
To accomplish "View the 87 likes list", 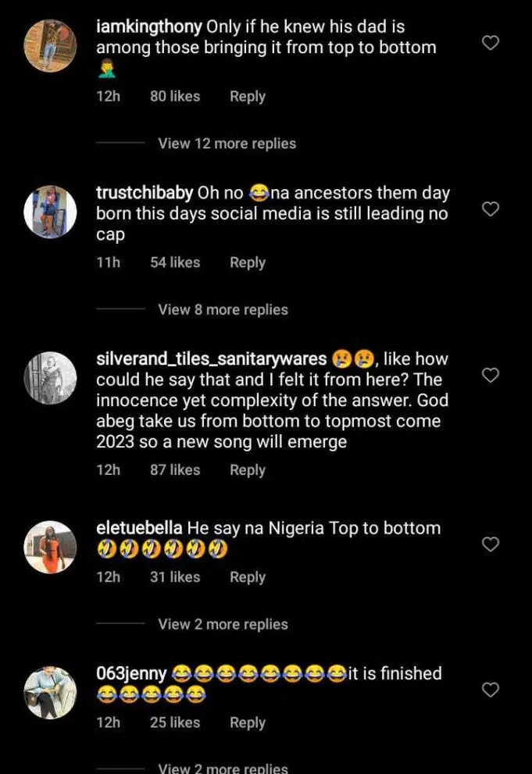I will (x=174, y=470).
